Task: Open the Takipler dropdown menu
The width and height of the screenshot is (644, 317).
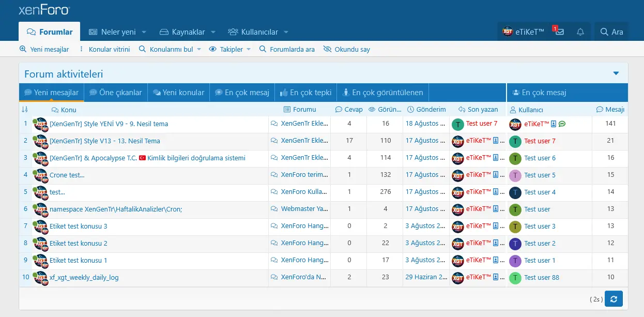Action: coord(230,50)
